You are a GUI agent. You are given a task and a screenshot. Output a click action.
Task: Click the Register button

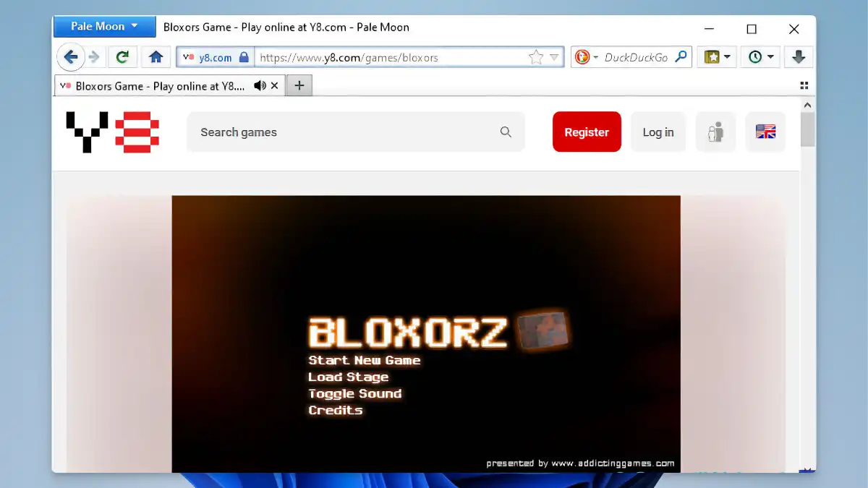(587, 132)
